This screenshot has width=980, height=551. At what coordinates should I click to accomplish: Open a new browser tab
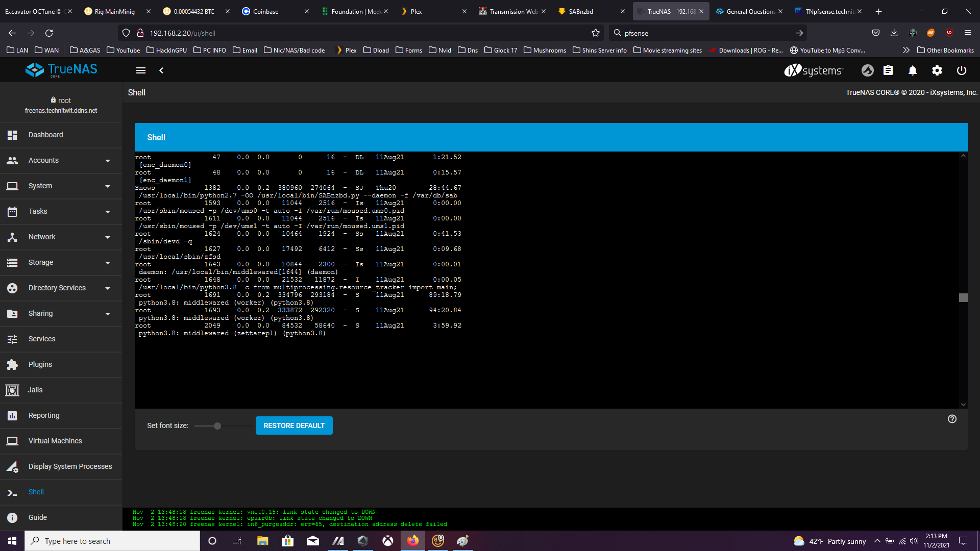click(x=878, y=11)
